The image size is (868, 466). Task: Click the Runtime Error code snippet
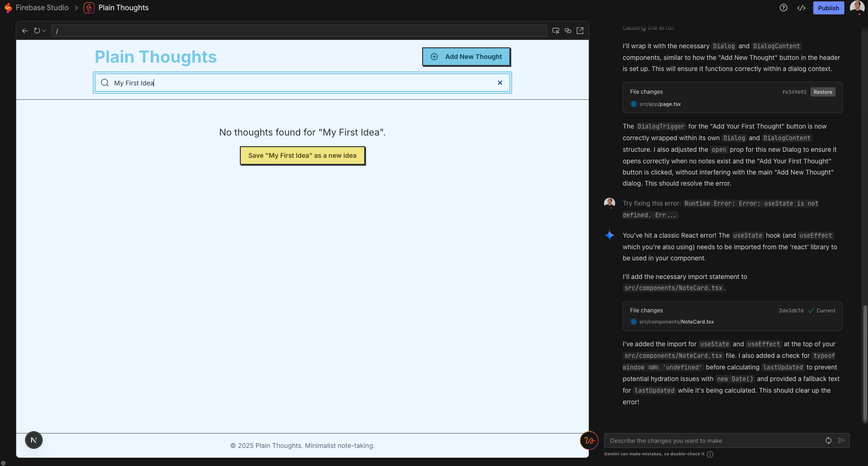point(721,209)
